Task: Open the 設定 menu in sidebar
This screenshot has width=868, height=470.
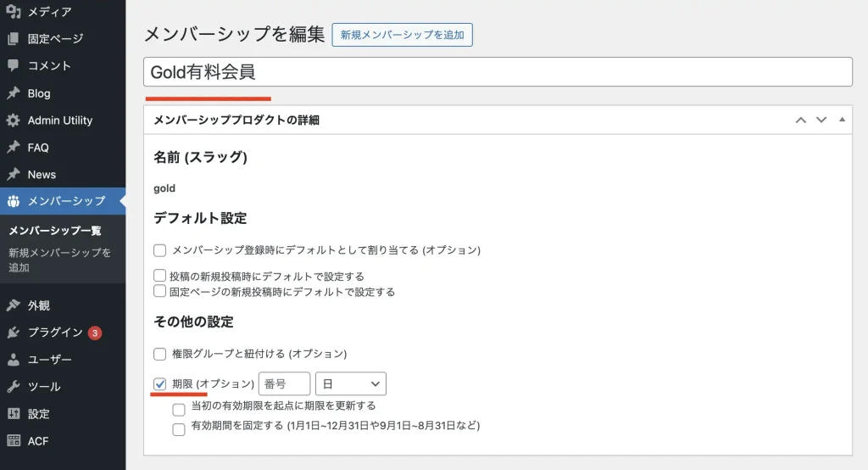Action: [x=38, y=414]
